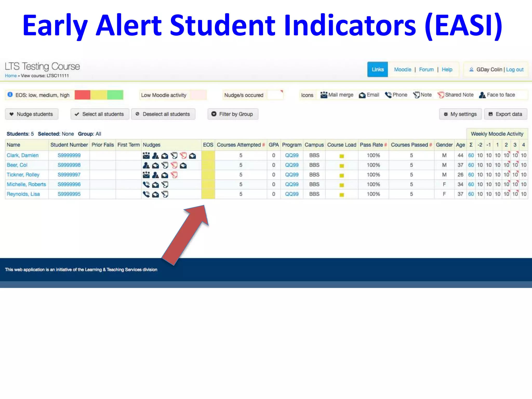The image size is (532, 399).
Task: Click the Email icon in the Icons legend
Action: click(x=362, y=95)
